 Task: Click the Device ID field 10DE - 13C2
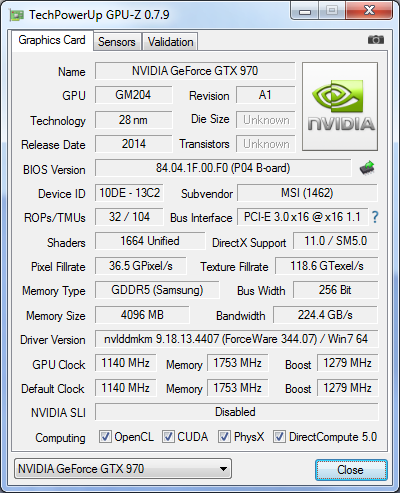click(x=129, y=193)
